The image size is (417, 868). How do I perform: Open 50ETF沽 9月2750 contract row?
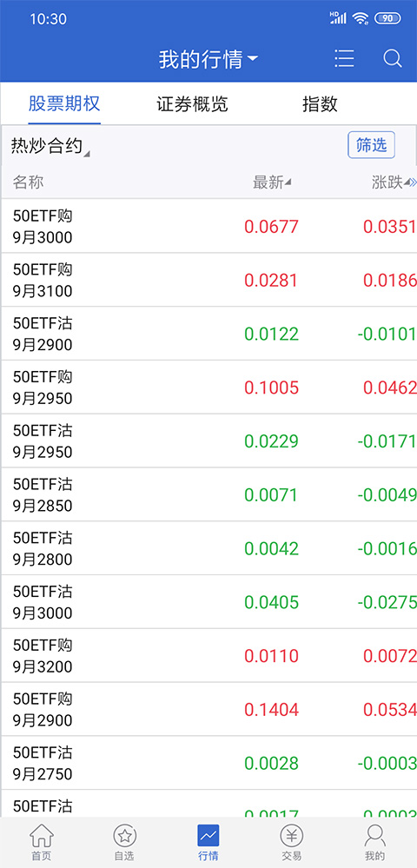pos(208,763)
